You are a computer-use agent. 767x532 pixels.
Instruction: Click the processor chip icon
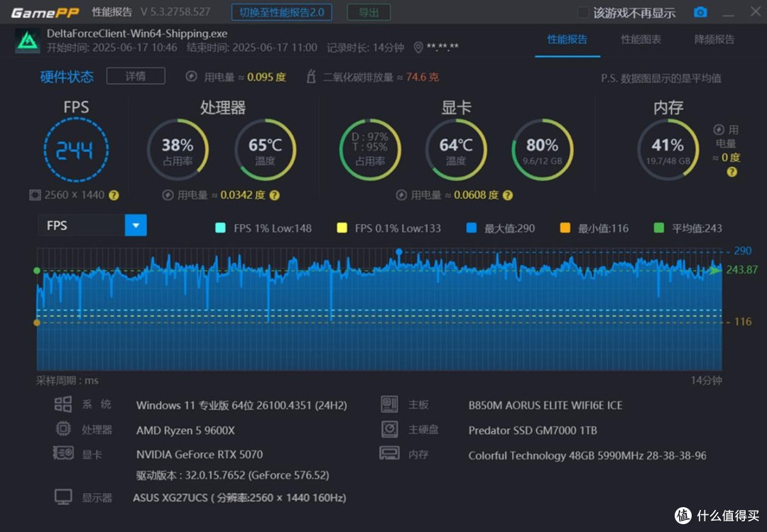point(63,429)
